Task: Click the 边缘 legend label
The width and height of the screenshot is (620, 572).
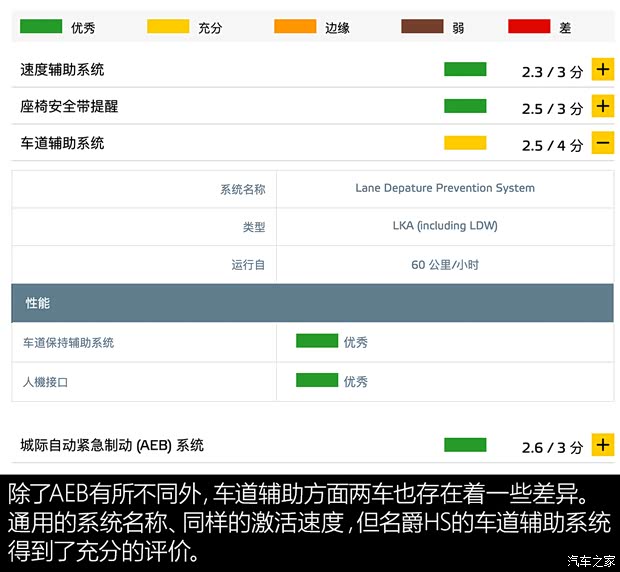Action: [337, 28]
